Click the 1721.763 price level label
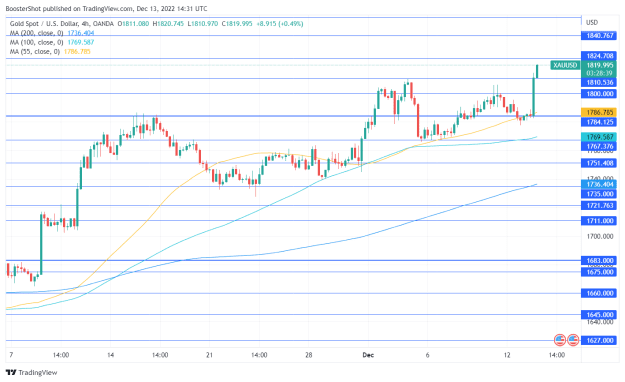The width and height of the screenshot is (625, 382). [x=599, y=206]
